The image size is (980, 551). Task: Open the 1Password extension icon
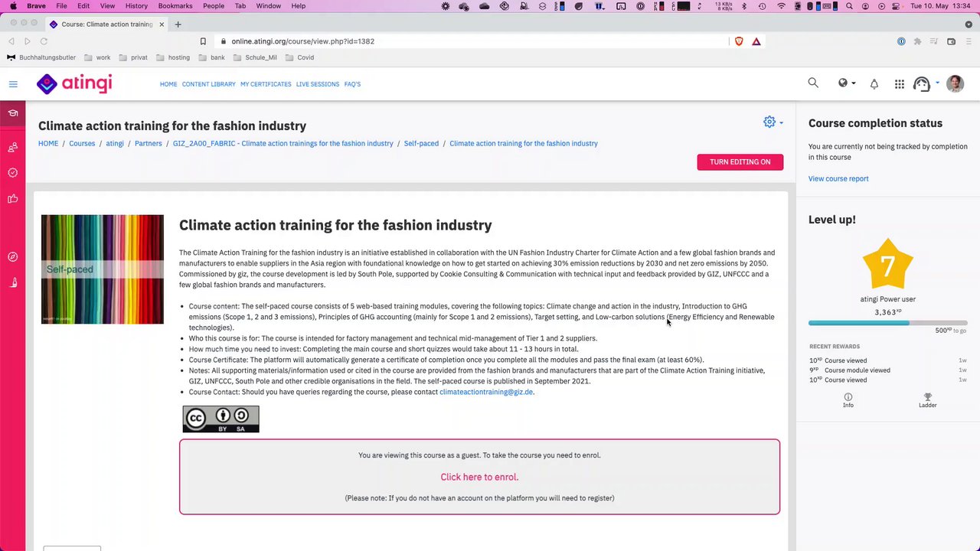(901, 41)
